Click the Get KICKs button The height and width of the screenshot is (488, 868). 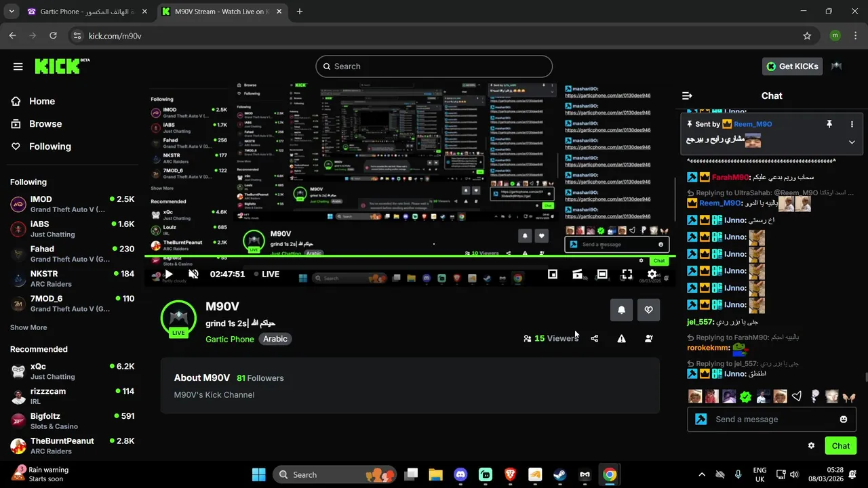point(793,66)
